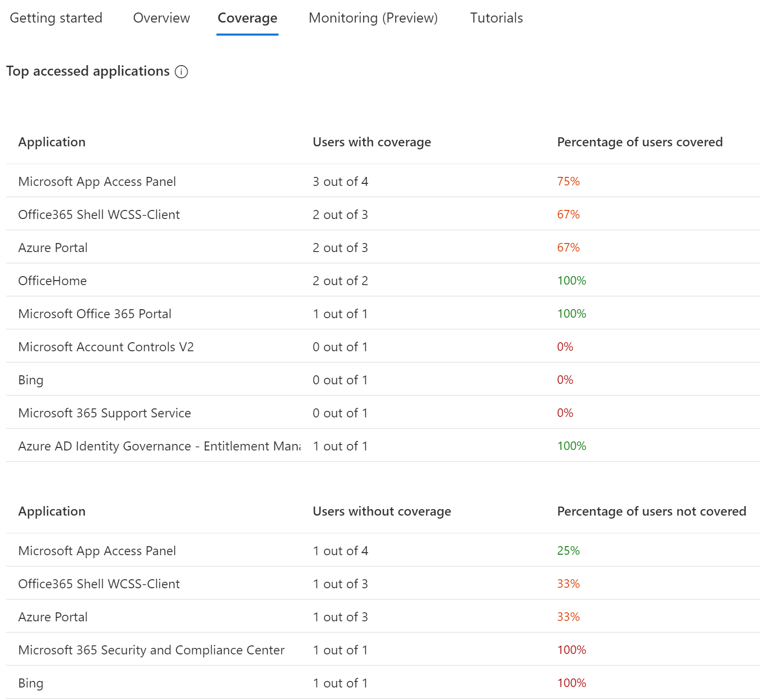Click the first table's Application column header
This screenshot has width=760, height=700.
52,142
